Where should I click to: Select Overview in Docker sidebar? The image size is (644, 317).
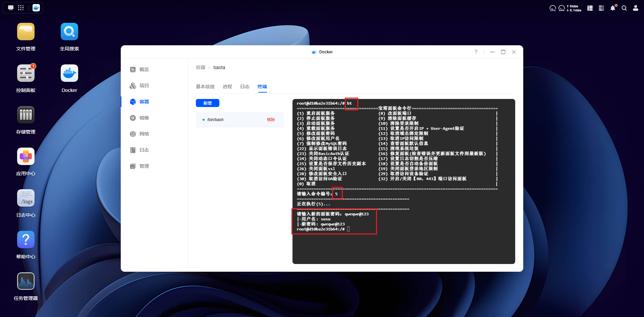click(x=144, y=69)
